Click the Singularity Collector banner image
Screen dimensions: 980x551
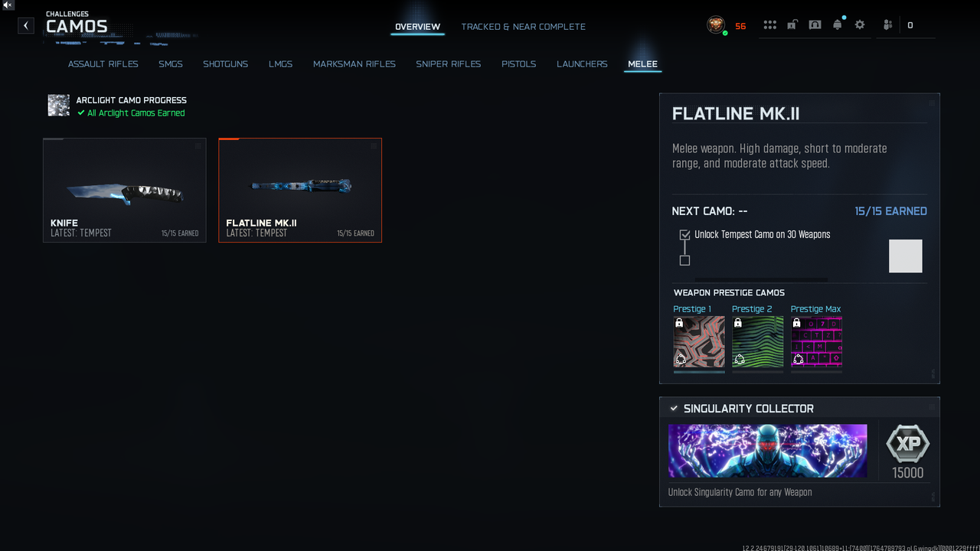click(x=768, y=451)
